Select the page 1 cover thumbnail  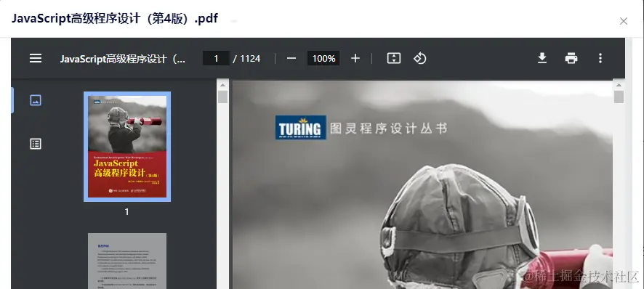coord(127,147)
